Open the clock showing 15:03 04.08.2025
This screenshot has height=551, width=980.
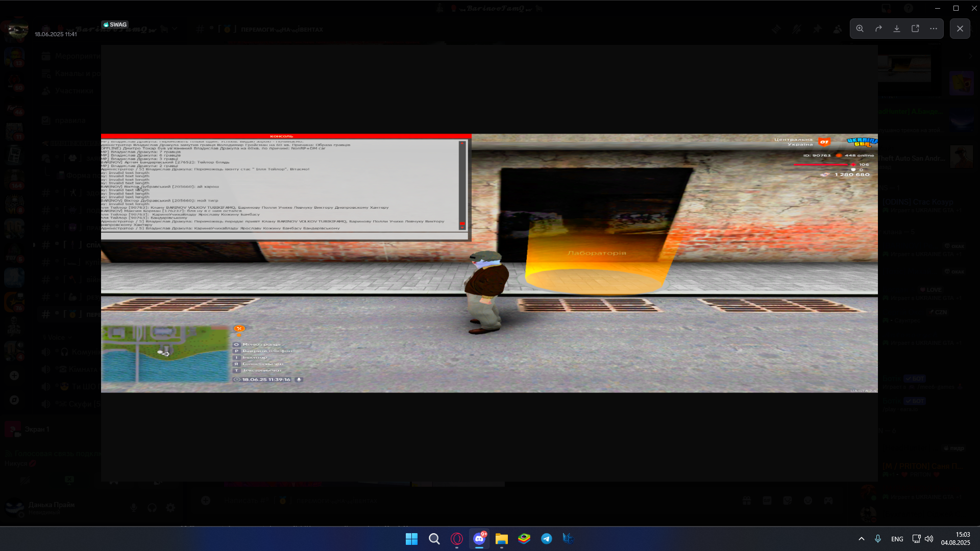(x=955, y=539)
